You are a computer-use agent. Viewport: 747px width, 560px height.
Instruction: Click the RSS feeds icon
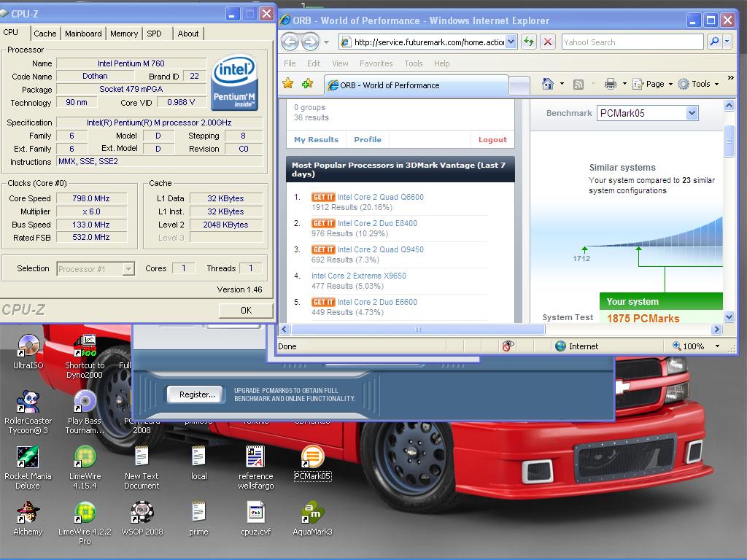pos(578,85)
